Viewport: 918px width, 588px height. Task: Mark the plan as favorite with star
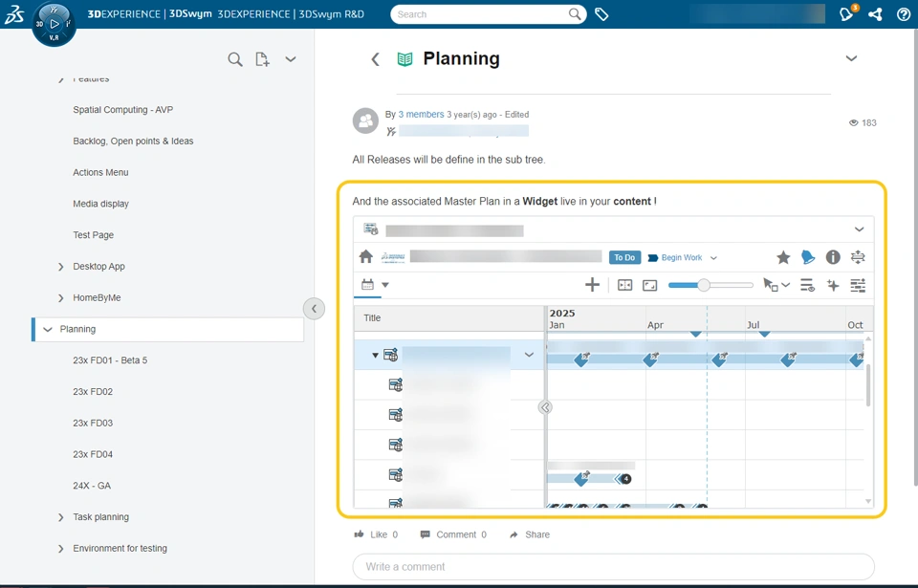click(783, 257)
